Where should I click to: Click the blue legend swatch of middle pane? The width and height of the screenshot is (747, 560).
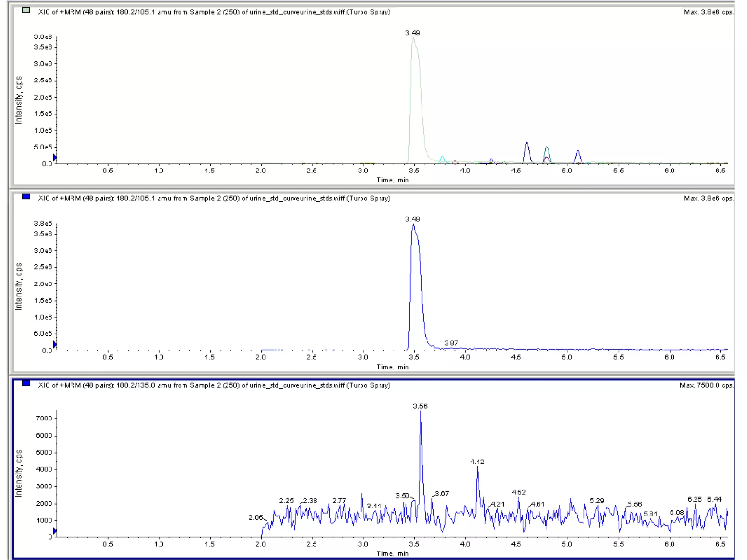pyautogui.click(x=26, y=197)
